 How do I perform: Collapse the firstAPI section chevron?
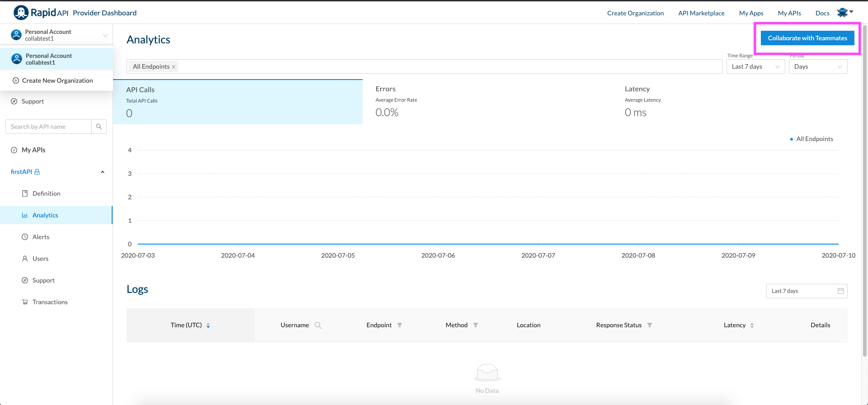(103, 172)
